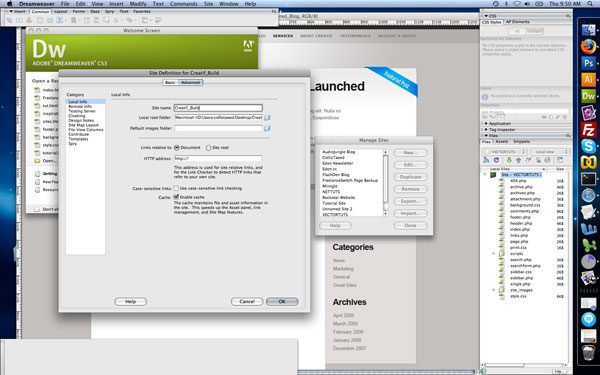Click the green Get files arrow in Files panel

click(509, 160)
